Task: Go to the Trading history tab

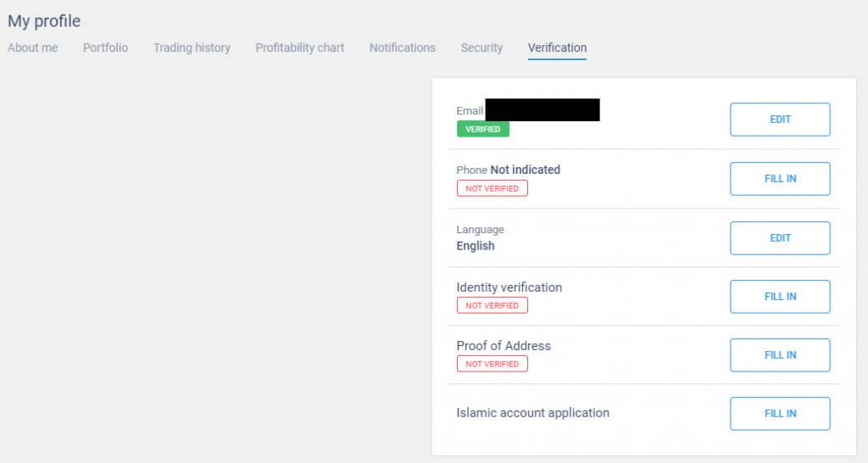Action: (x=192, y=47)
